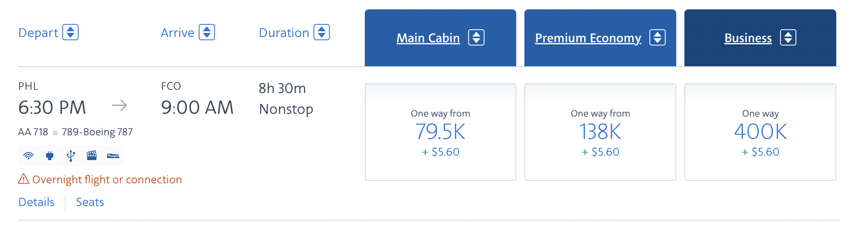
Task: Select the 79.5K Main Cabin fare
Action: click(441, 132)
